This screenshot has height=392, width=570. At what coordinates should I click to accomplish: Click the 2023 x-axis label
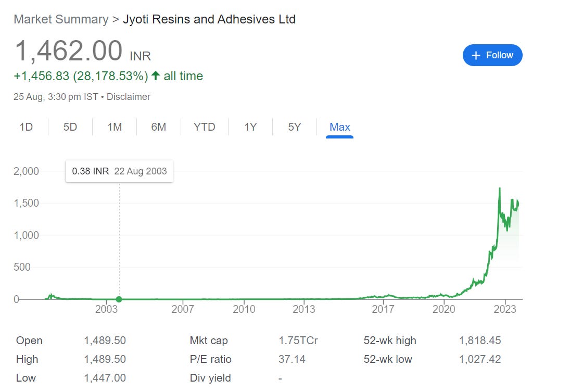point(505,309)
